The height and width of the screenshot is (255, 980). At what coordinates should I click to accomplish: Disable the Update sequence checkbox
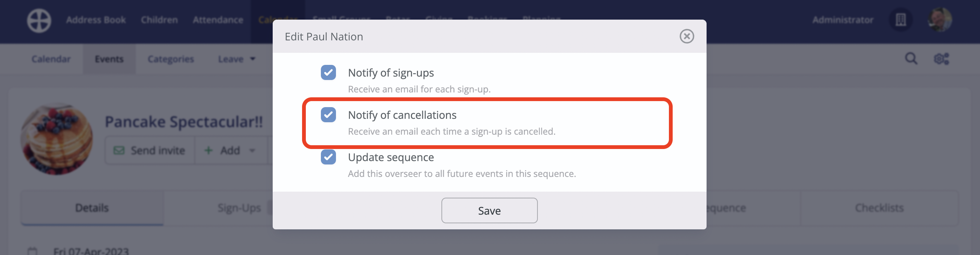328,157
